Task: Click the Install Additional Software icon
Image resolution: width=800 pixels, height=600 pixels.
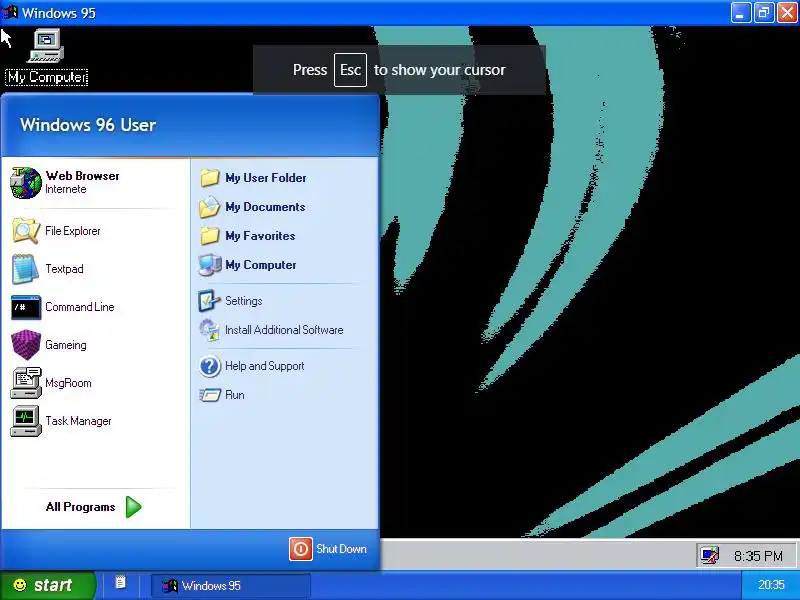Action: (209, 330)
